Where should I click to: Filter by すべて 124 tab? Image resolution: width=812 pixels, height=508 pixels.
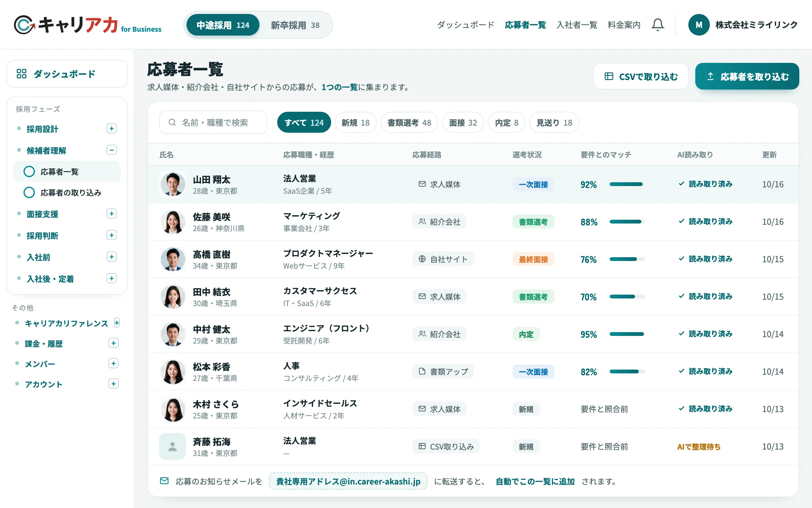(x=304, y=122)
